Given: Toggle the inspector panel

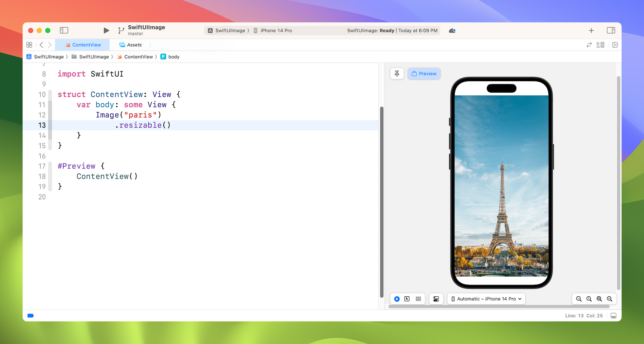Looking at the screenshot, I should click(611, 30).
